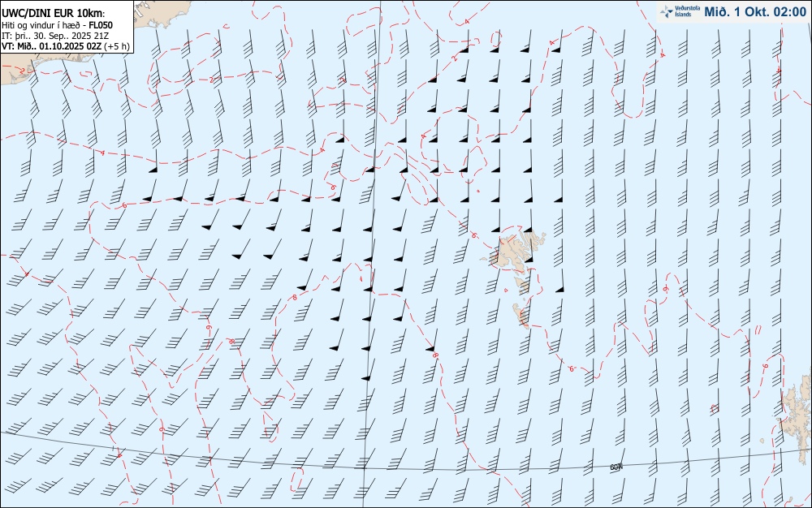Click the "VT: Mið.. 01.10.2025 02Z (+5 h)" line

point(66,46)
